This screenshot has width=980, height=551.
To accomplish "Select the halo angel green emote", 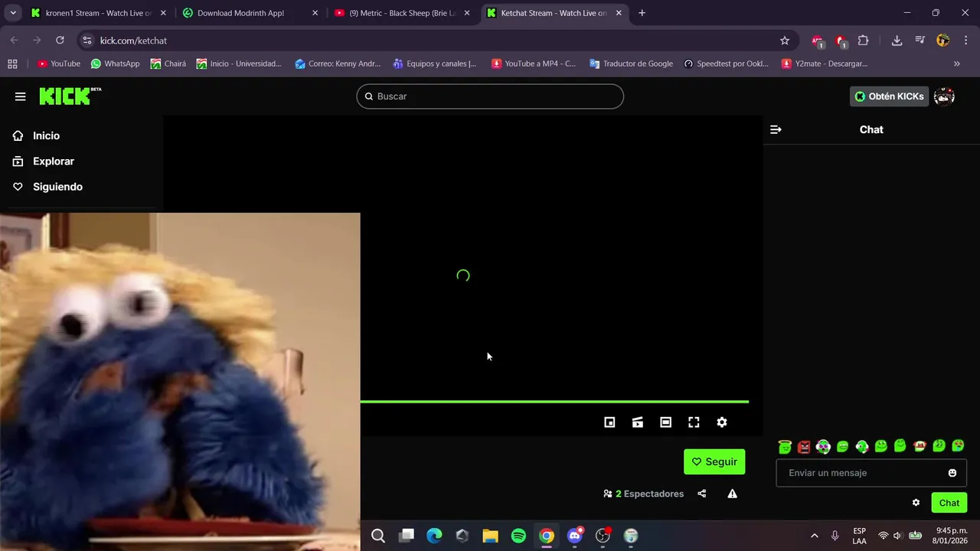I will (785, 446).
